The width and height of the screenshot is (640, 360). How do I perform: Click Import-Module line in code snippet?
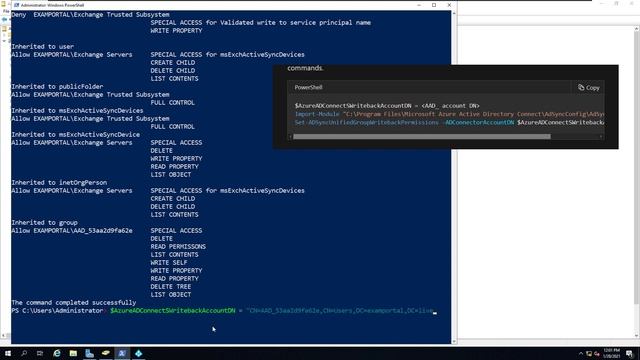click(449, 114)
